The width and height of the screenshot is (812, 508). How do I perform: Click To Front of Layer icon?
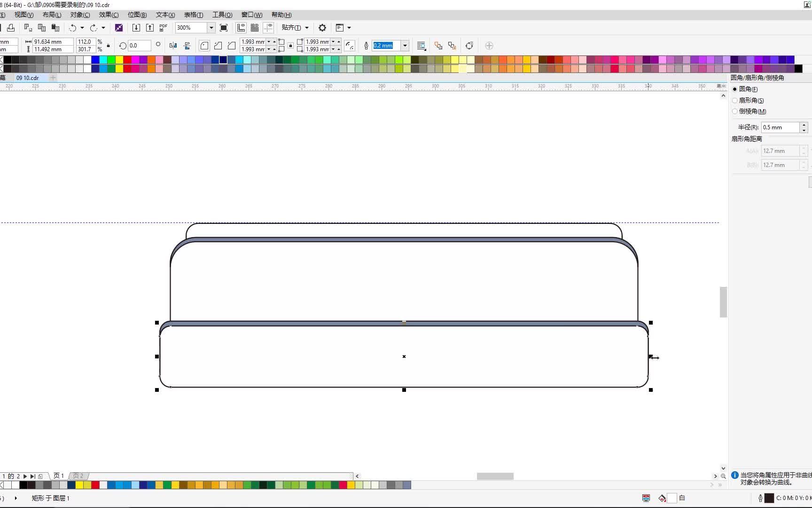pyautogui.click(x=438, y=46)
